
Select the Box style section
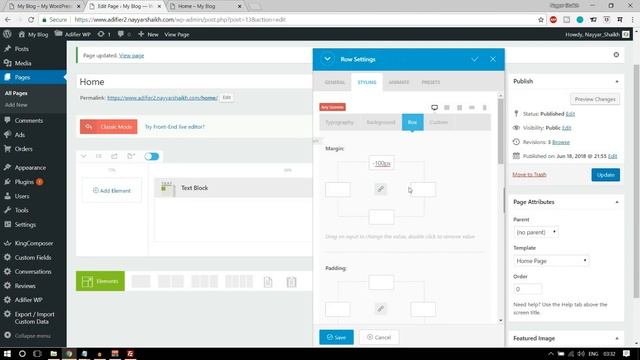[412, 122]
